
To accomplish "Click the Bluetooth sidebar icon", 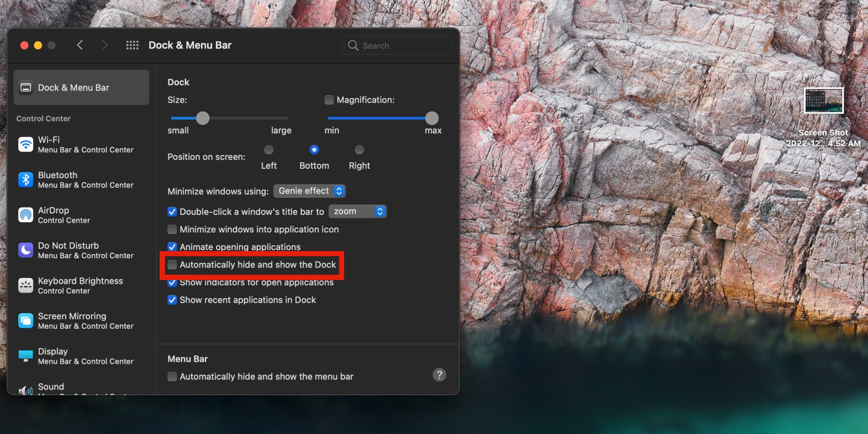I will point(25,180).
